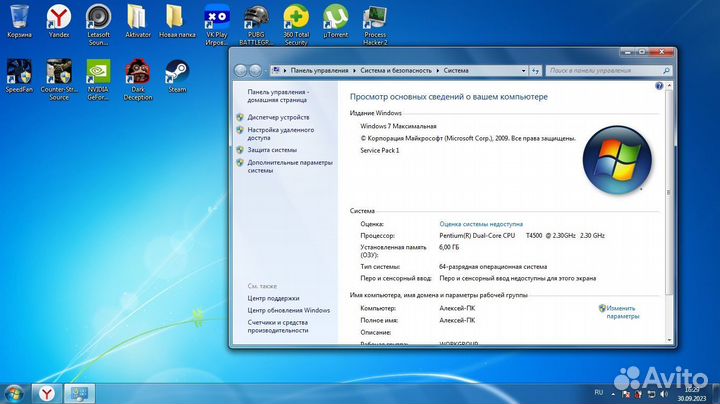
Task: Click the RU language indicator
Action: pos(598,393)
